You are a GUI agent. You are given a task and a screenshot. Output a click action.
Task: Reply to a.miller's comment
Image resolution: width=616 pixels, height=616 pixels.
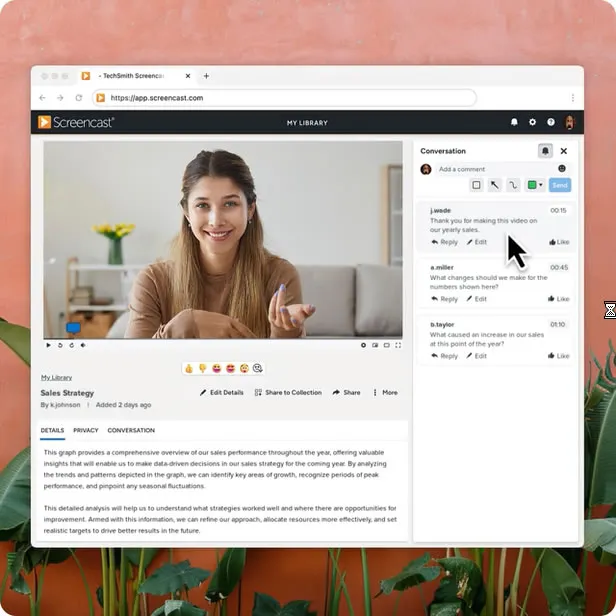pos(445,299)
